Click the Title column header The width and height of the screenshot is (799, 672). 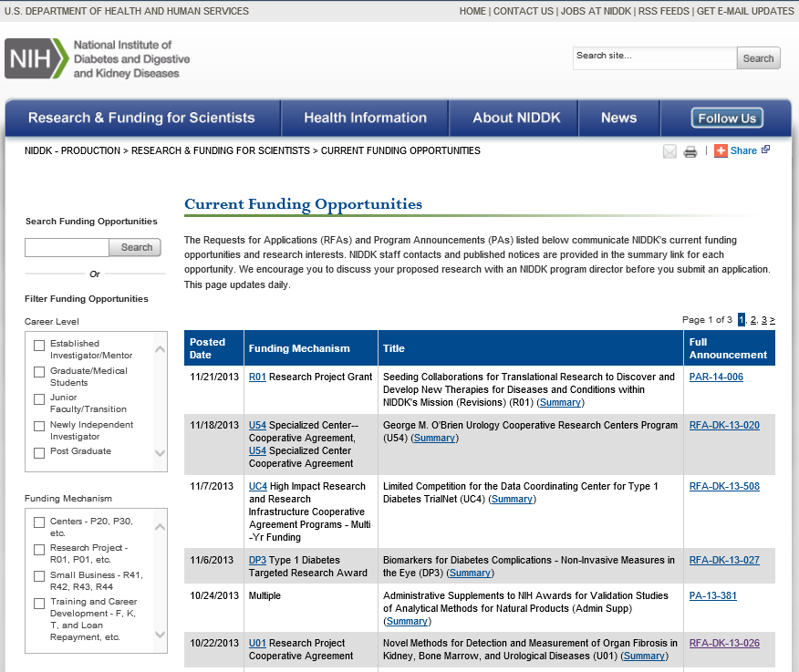pyautogui.click(x=531, y=348)
